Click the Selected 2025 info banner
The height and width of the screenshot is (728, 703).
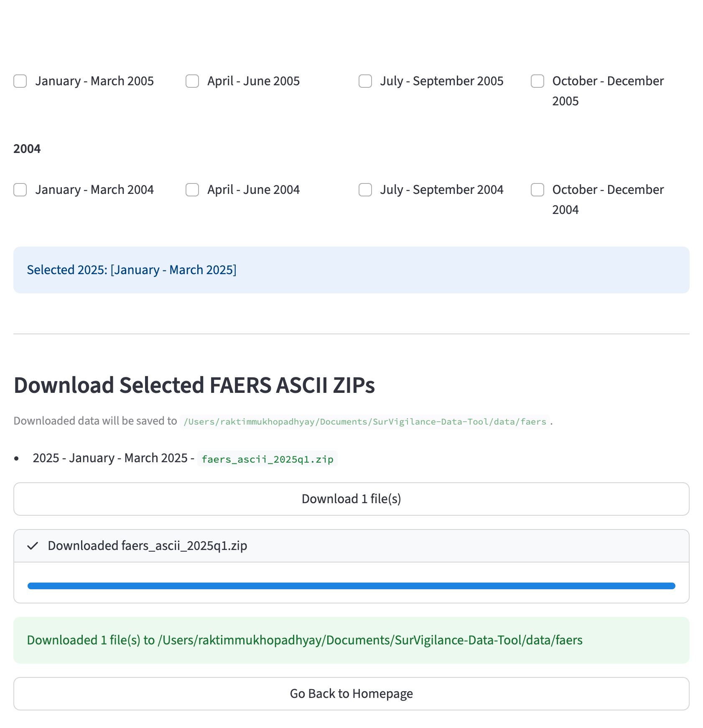pos(351,270)
